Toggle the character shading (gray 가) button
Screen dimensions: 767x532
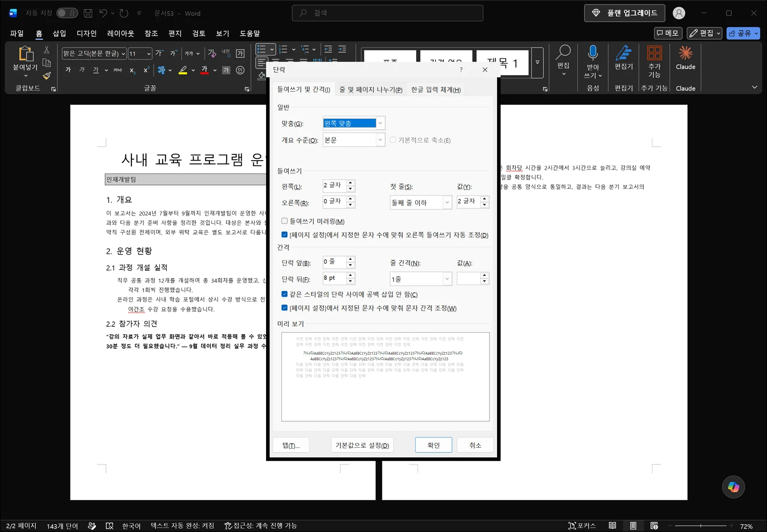tap(226, 70)
